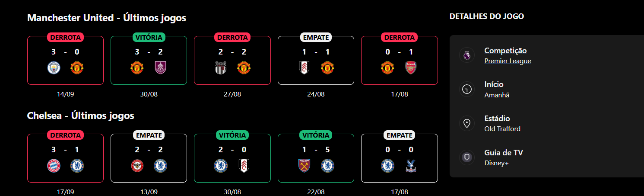Open the Premier League link
This screenshot has width=644, height=196.
508,61
